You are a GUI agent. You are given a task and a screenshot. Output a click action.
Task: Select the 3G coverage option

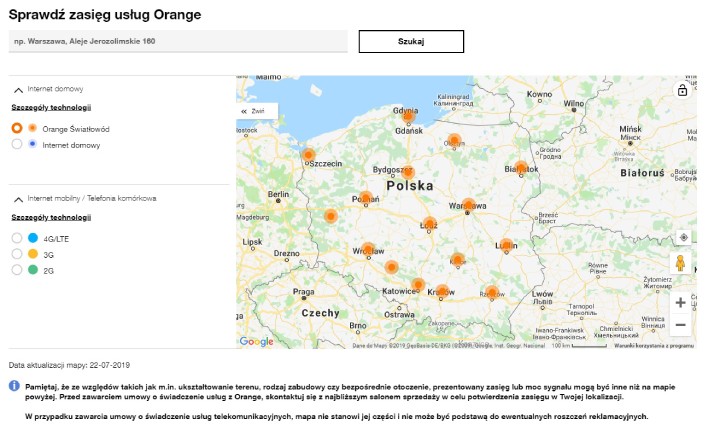17,254
